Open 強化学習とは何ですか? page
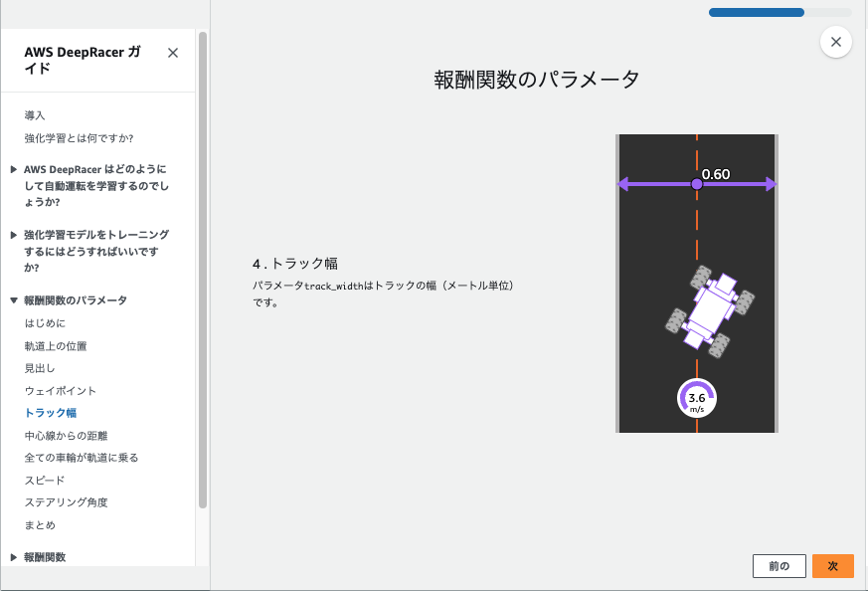 (79, 138)
